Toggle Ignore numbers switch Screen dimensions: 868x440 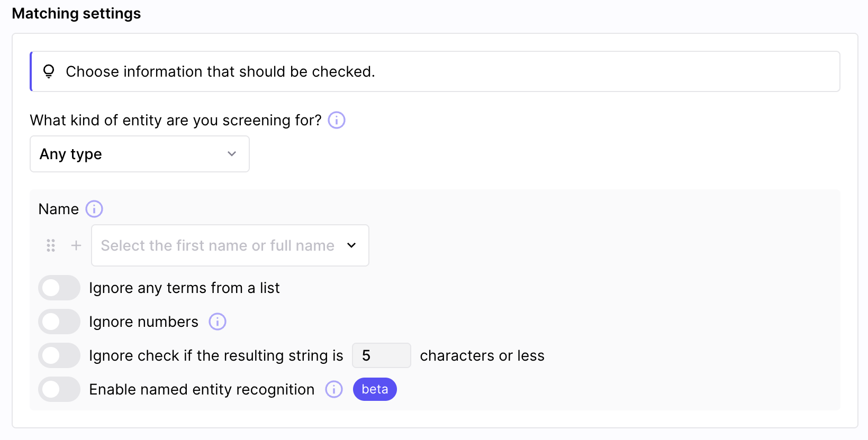pos(59,322)
